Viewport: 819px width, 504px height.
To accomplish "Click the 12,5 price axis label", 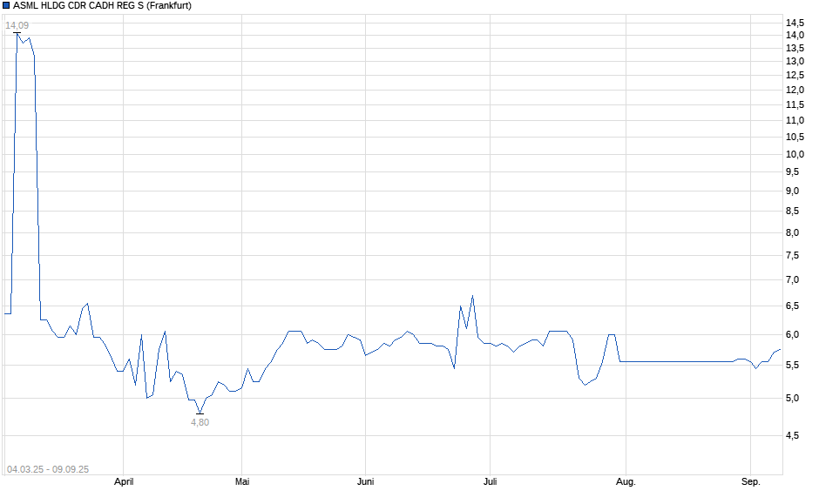I will pos(795,75).
